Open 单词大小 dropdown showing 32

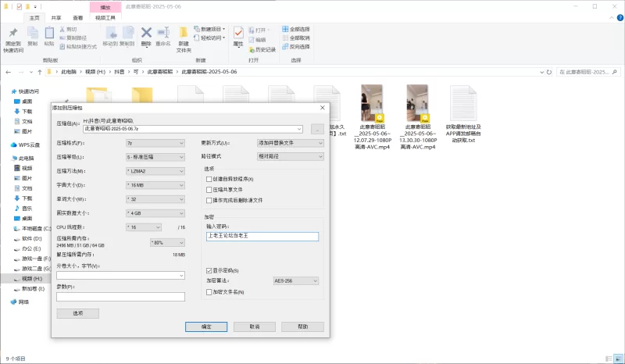coord(155,199)
